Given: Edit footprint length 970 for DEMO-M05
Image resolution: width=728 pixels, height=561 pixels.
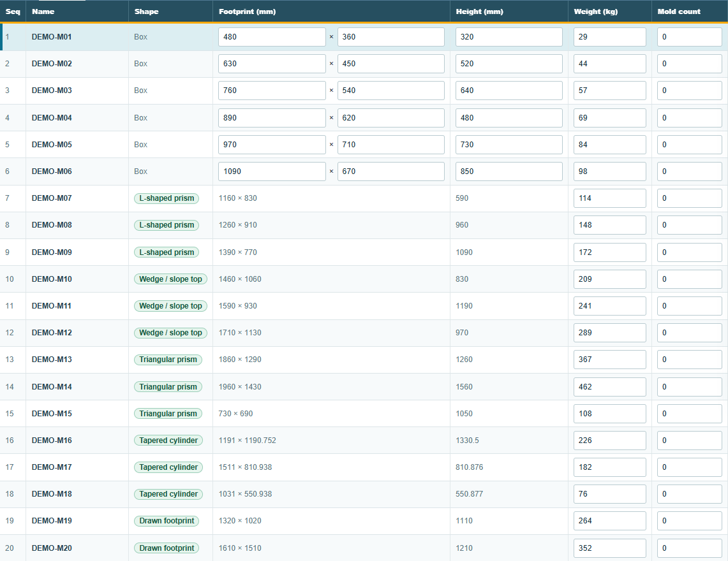Looking at the screenshot, I should [x=272, y=145].
